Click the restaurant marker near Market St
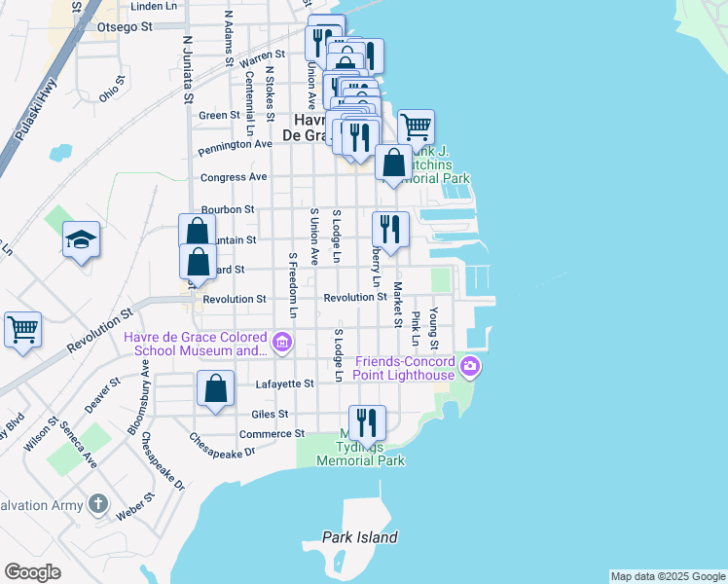Image resolution: width=728 pixels, height=584 pixels. click(390, 230)
